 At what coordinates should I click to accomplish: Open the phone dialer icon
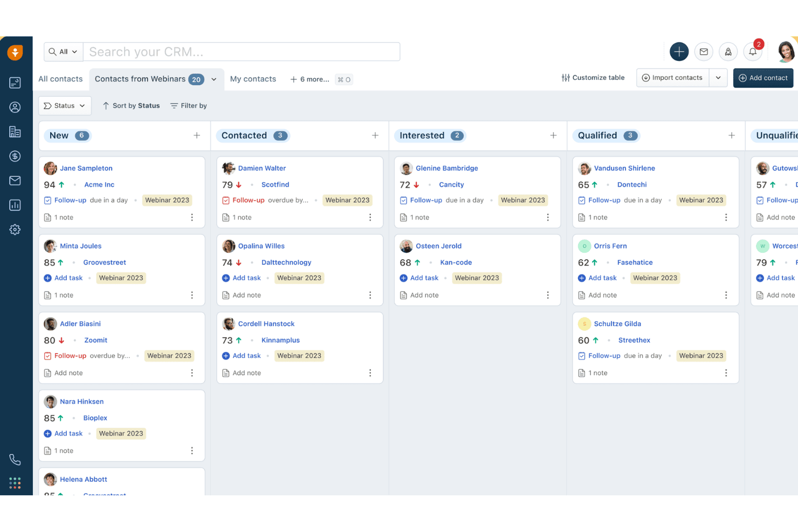pos(15,460)
